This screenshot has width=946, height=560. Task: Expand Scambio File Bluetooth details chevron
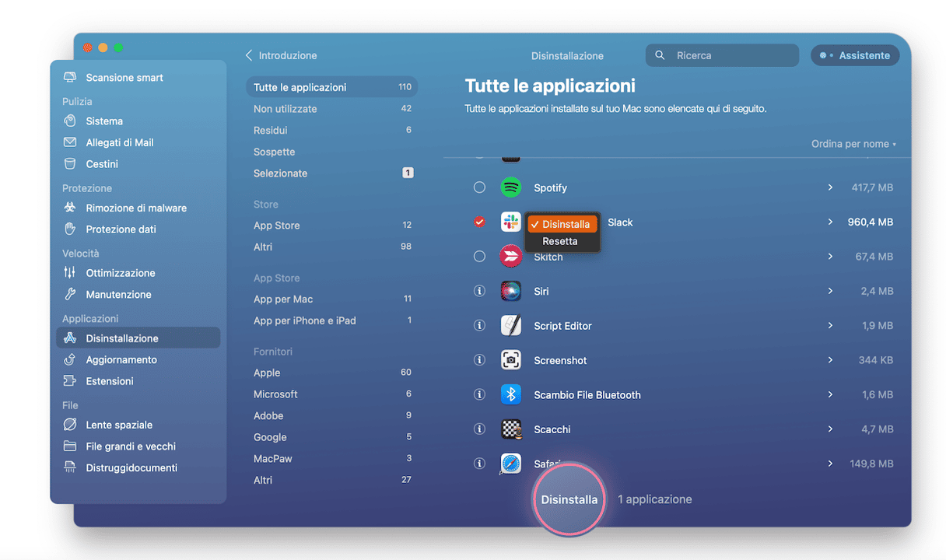(x=831, y=394)
